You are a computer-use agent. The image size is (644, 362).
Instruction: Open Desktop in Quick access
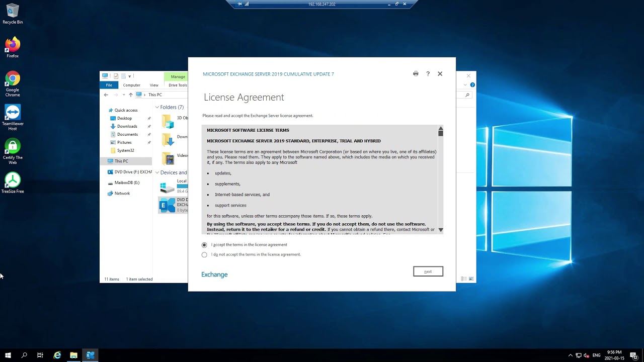coord(124,118)
